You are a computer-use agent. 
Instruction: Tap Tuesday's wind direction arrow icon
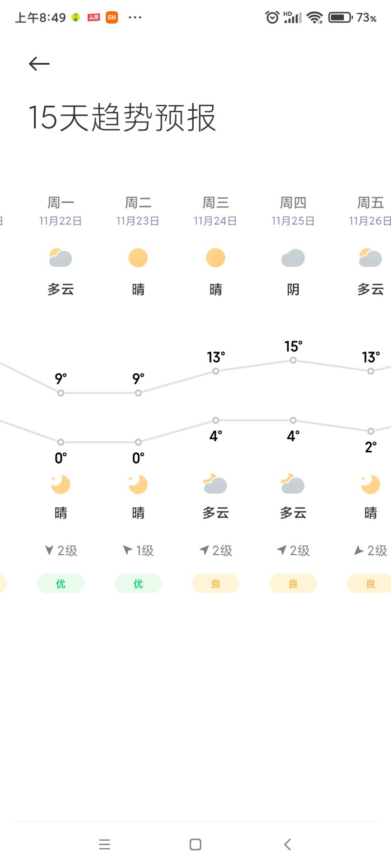click(x=128, y=550)
